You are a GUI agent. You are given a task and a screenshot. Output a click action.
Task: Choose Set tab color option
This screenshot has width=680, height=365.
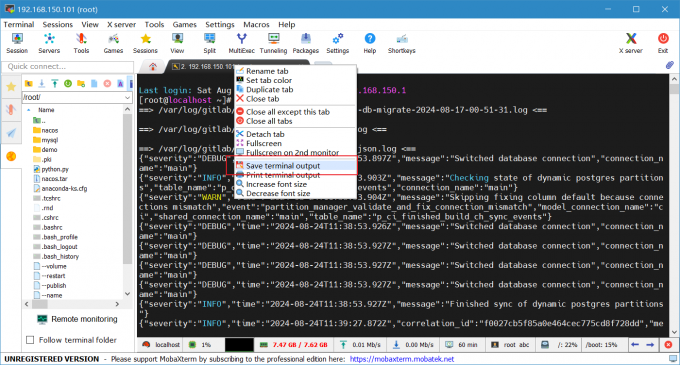[x=295, y=80]
